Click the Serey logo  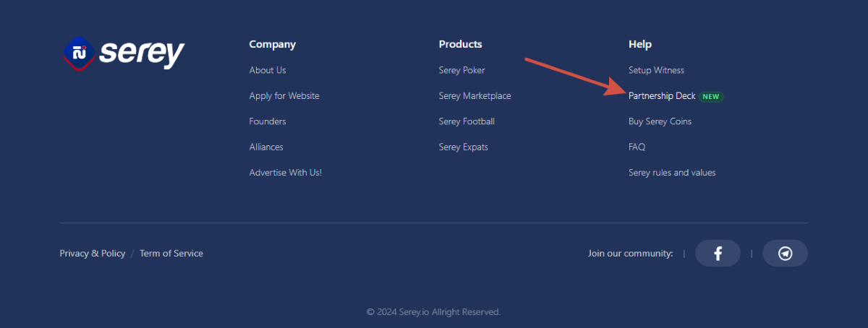coord(124,53)
